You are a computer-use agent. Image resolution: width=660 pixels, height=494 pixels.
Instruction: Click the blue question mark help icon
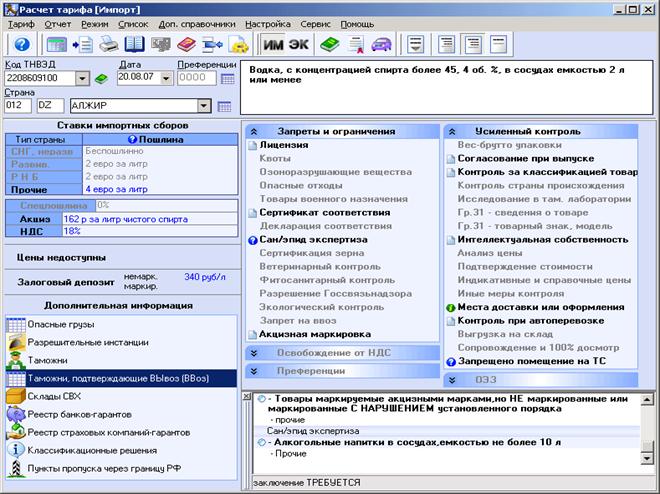point(22,44)
